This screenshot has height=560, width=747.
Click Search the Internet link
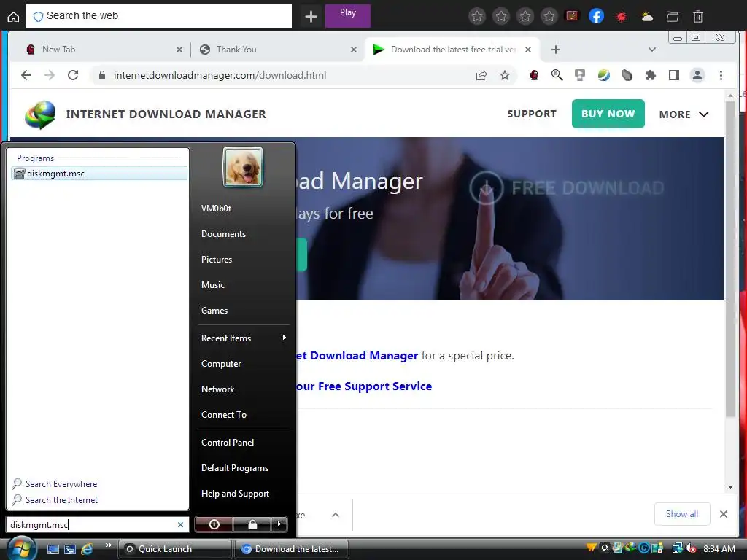[61, 500]
